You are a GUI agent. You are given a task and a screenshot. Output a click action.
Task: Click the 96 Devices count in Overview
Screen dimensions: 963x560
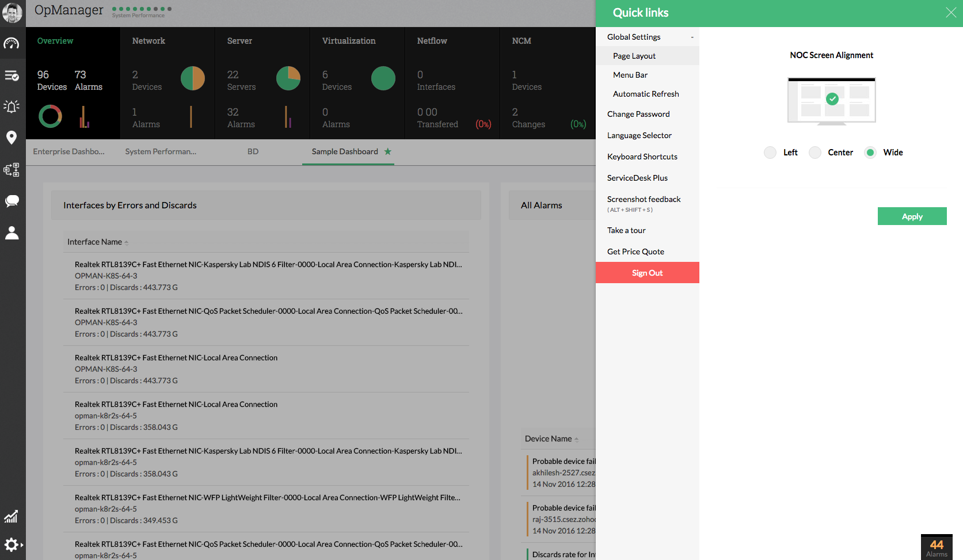coord(52,80)
